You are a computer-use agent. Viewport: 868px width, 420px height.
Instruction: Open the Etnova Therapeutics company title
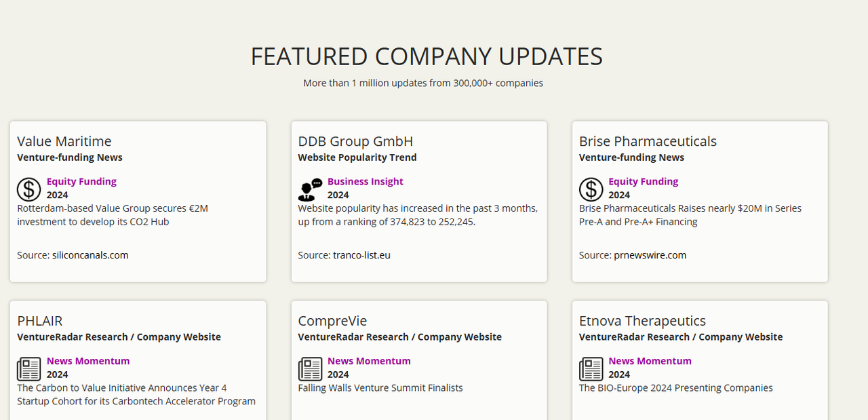(x=642, y=321)
